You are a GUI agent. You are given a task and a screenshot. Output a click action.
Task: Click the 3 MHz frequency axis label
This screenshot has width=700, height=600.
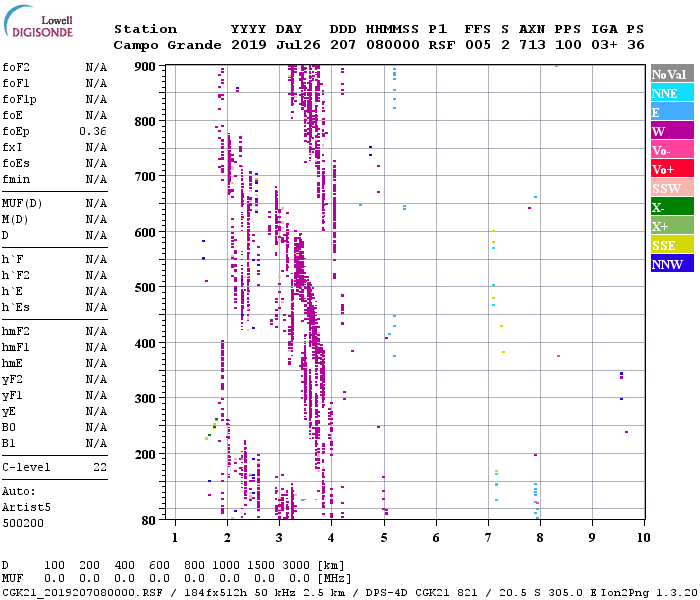click(279, 538)
